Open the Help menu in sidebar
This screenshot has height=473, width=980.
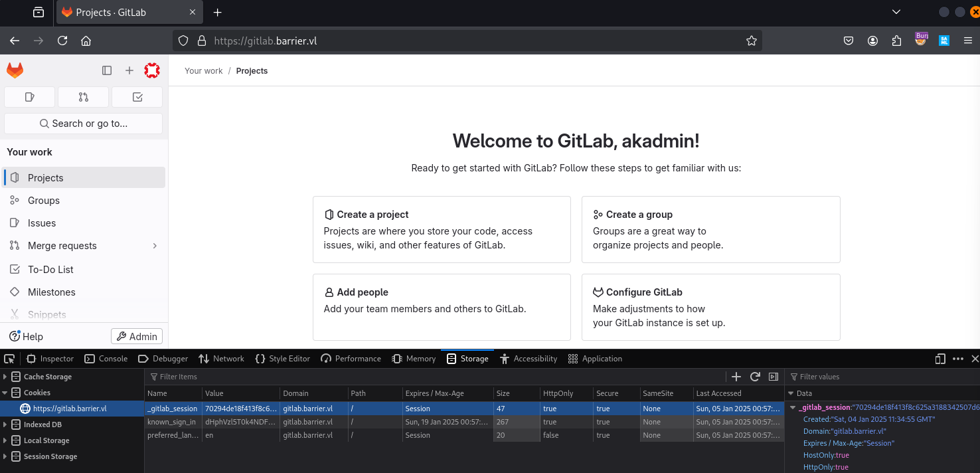point(27,337)
